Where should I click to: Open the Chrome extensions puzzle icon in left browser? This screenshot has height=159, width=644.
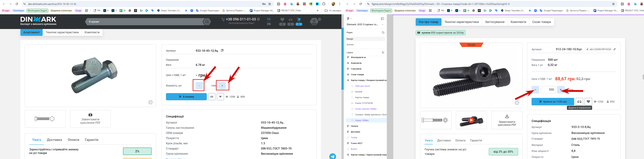coord(324,4)
